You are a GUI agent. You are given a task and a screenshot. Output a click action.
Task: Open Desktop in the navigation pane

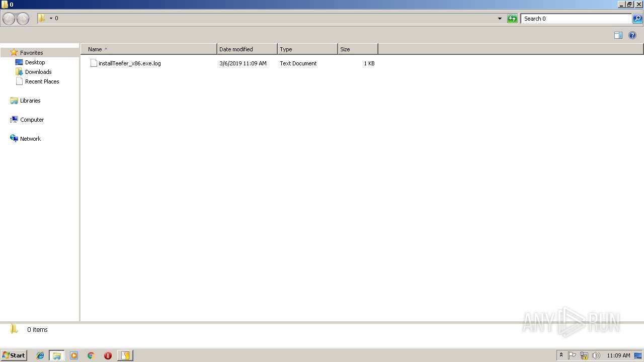tap(35, 62)
